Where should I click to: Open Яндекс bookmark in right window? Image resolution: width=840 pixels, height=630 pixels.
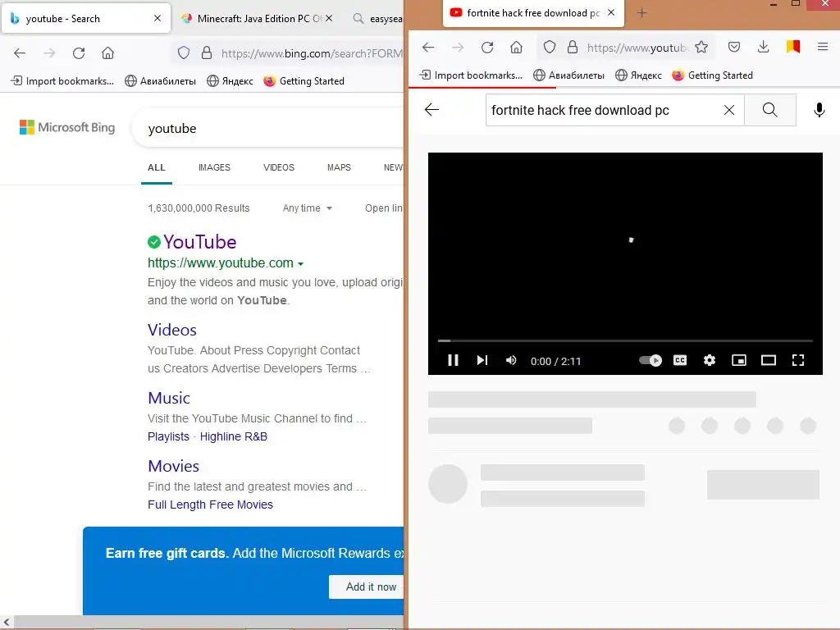point(638,75)
